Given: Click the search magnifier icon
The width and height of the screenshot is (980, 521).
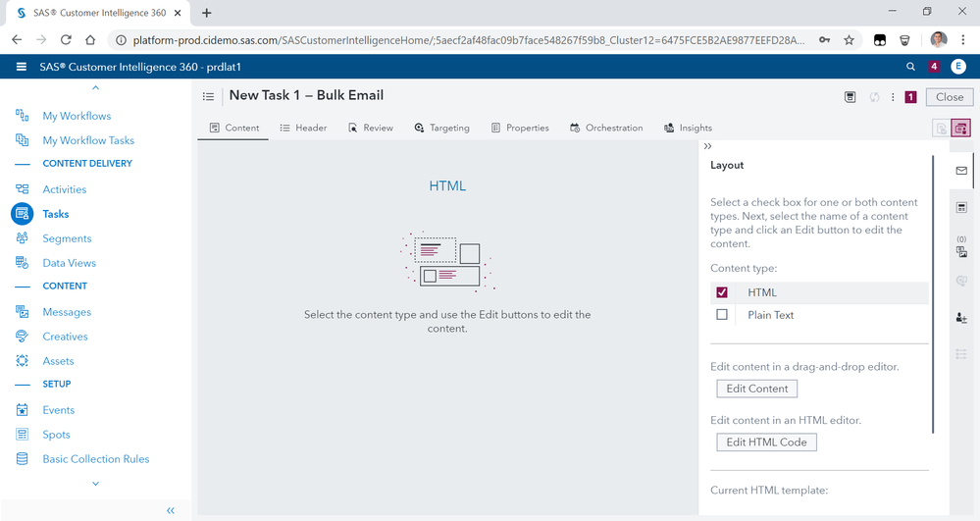Looking at the screenshot, I should click(910, 67).
